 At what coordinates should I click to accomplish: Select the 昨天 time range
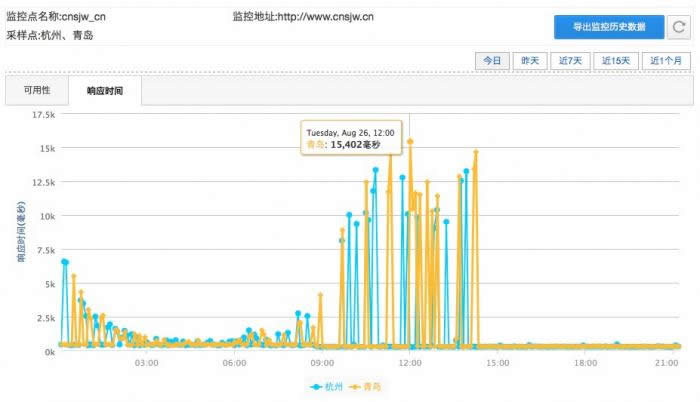coord(530,61)
